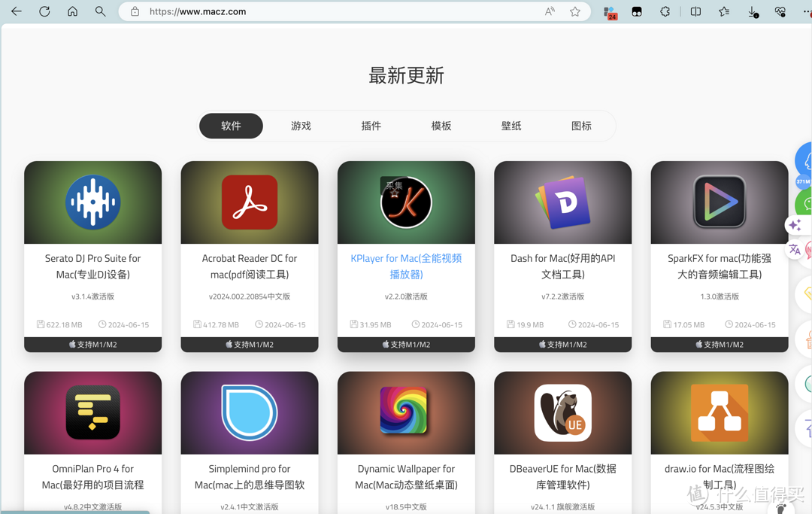Viewport: 812px width, 514px height.
Task: Click the search magnifier in toolbar
Action: 101,11
